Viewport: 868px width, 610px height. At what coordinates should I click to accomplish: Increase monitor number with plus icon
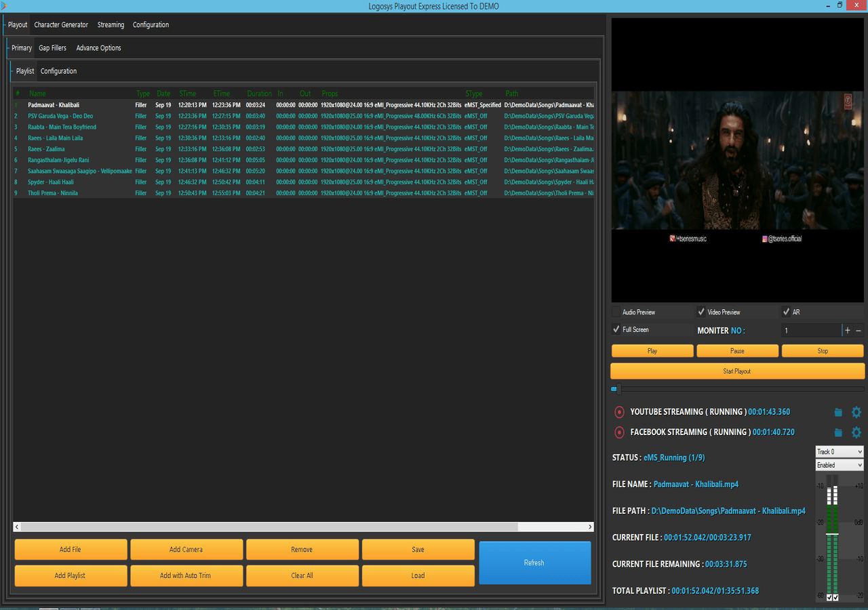click(847, 331)
